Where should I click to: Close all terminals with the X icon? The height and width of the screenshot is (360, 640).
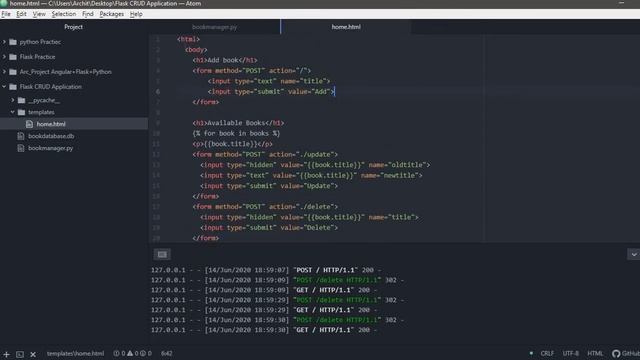(33, 354)
